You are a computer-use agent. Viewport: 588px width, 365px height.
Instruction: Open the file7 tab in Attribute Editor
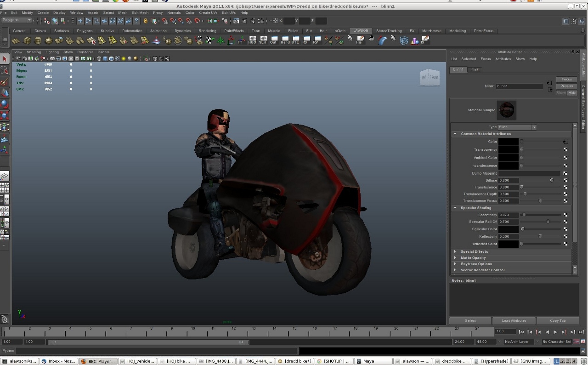tap(475, 69)
